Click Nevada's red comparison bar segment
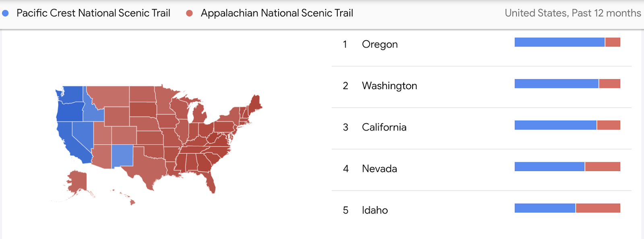The width and height of the screenshot is (644, 239). 603,166
